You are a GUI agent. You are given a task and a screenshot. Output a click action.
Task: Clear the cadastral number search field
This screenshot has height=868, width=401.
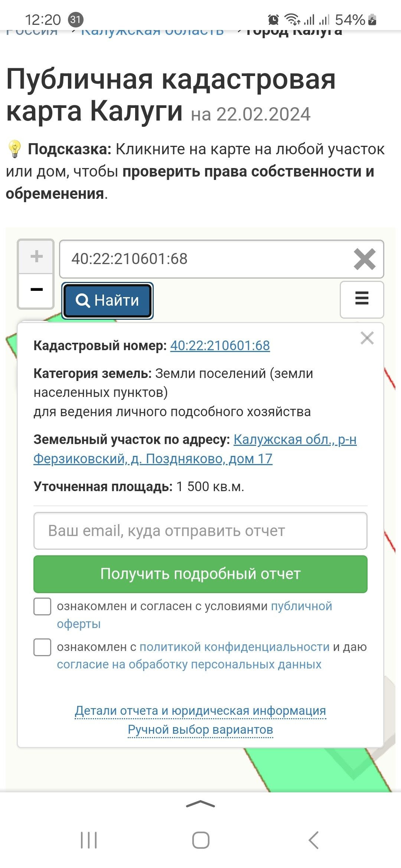point(365,259)
